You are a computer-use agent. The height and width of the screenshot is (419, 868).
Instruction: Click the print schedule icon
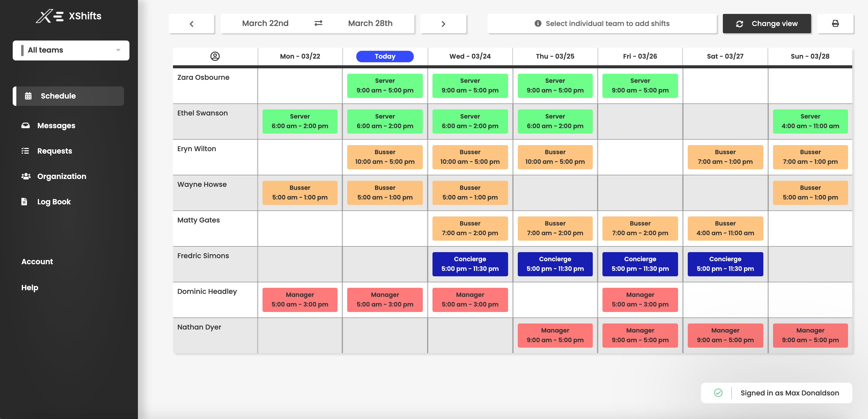[835, 24]
